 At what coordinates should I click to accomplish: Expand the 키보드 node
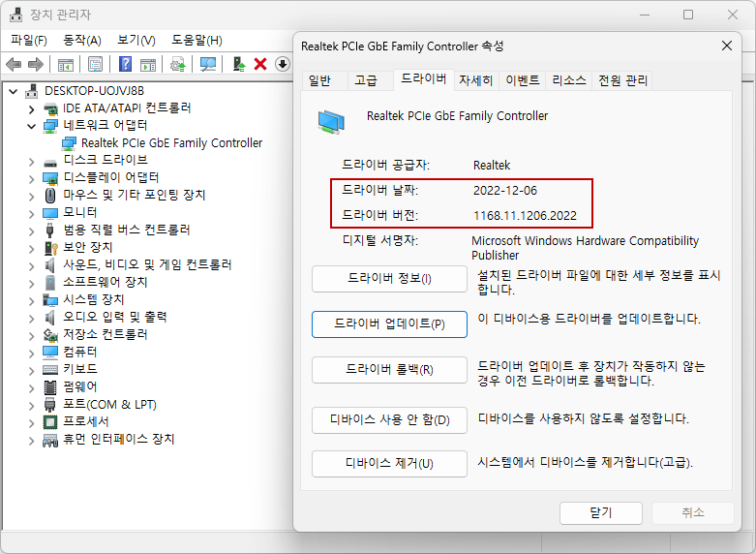click(x=32, y=370)
